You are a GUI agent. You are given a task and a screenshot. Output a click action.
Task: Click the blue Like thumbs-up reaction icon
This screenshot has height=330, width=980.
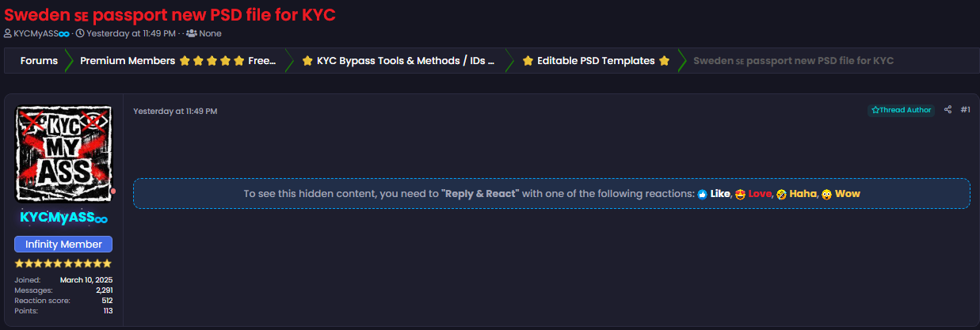coord(702,194)
